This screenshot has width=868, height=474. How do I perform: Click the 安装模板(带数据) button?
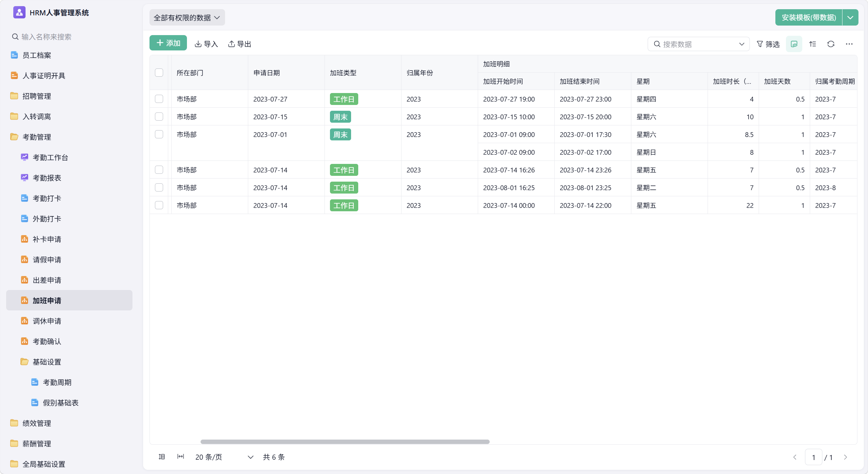coord(809,17)
